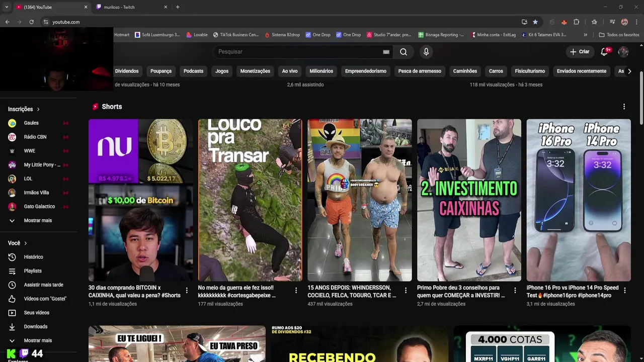644x362 pixels.
Task: Open options for 'No meio da guerra' short
Action: (x=296, y=291)
